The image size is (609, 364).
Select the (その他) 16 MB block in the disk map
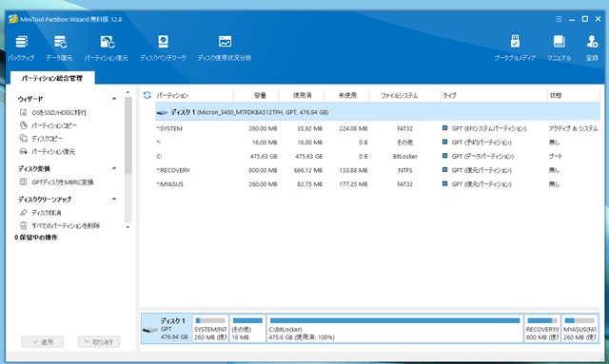247,329
